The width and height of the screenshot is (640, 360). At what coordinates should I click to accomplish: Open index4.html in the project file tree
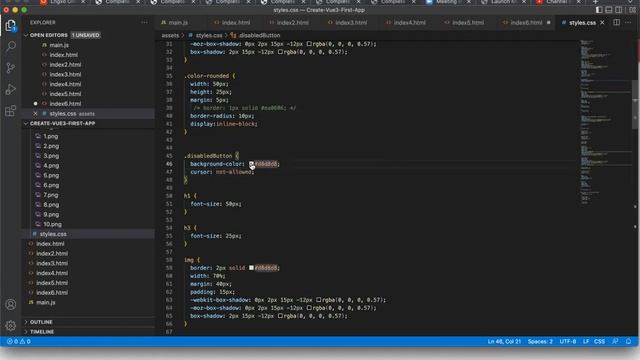click(x=52, y=273)
